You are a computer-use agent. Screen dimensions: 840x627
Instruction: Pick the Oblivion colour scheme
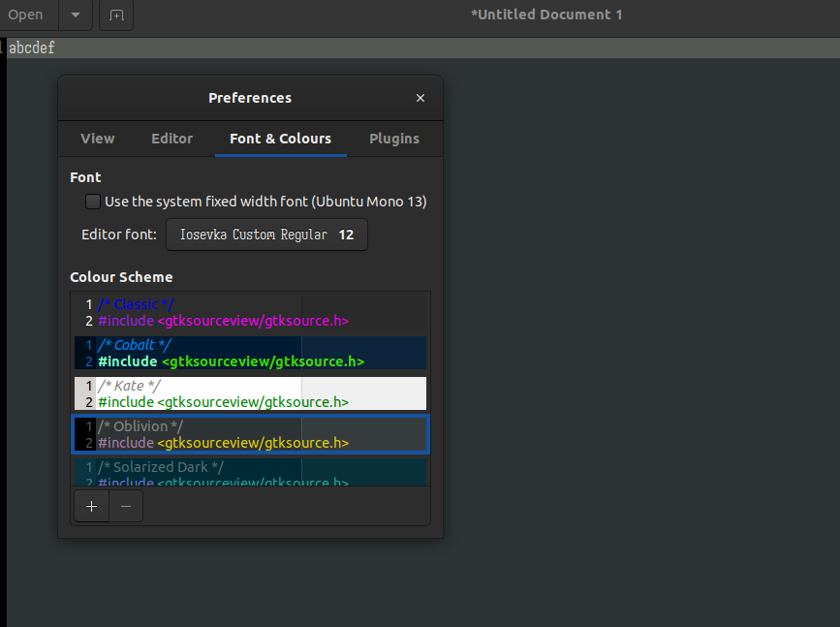tap(250, 434)
